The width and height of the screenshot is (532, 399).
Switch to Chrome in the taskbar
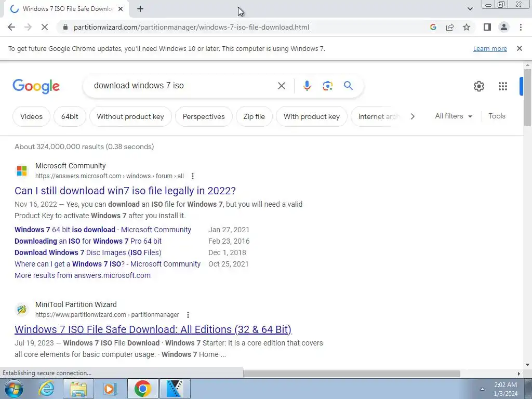coord(142,389)
